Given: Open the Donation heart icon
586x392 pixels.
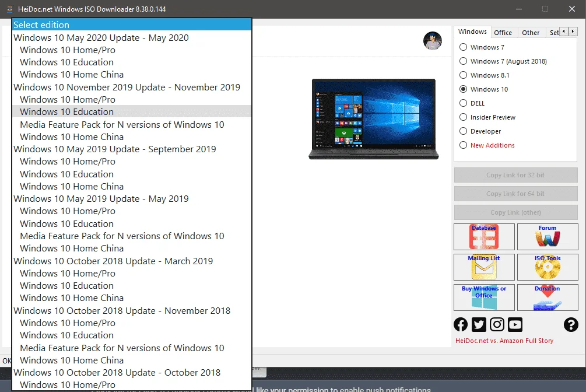Looking at the screenshot, I should tap(548, 297).
